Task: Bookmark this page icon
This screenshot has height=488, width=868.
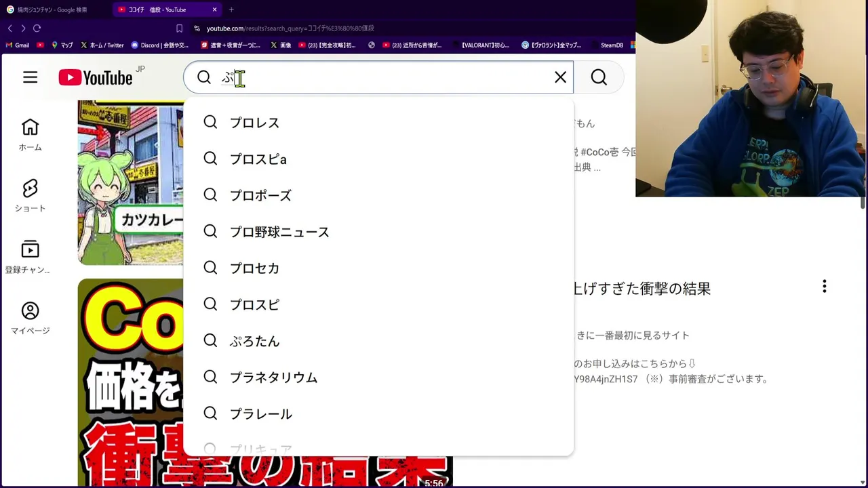Action: point(179,28)
